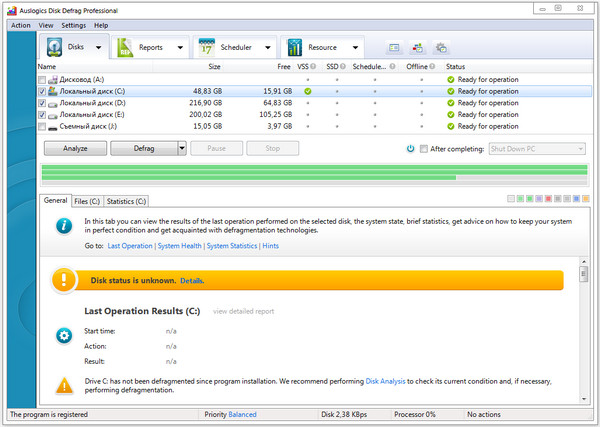
Task: Expand the Defrag button dropdown arrow
Action: pyautogui.click(x=182, y=148)
